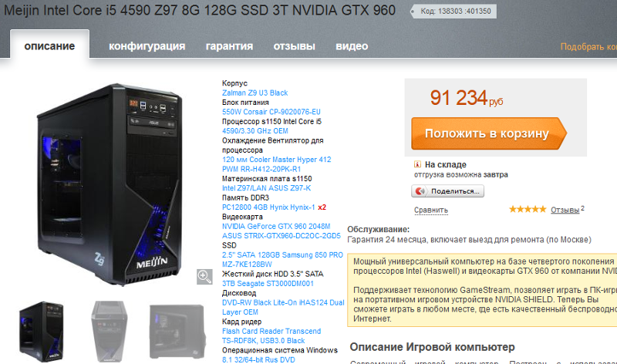The image size is (617, 364).
Task: Open the отзывы tab
Action: (x=295, y=46)
